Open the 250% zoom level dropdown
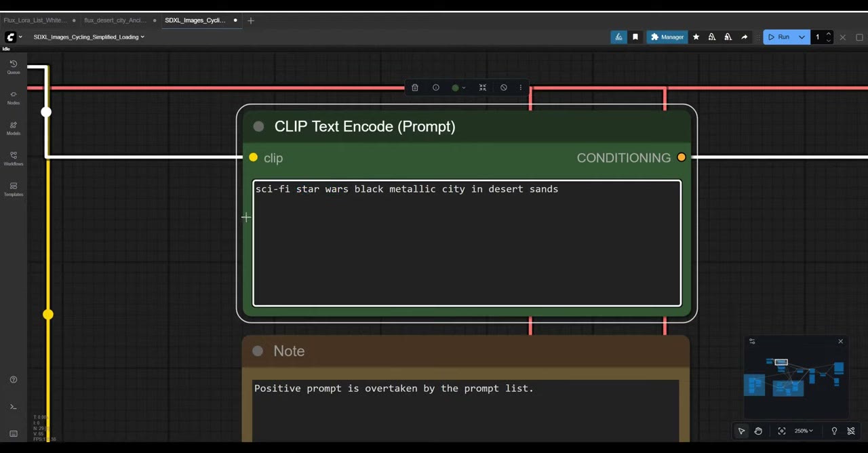The width and height of the screenshot is (868, 453). (x=804, y=431)
